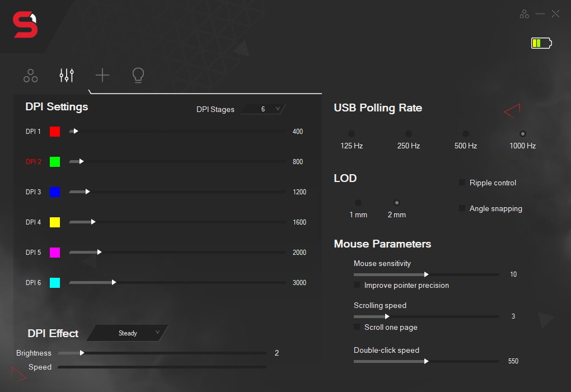Viewport: 571px width, 392px height.
Task: Open the lightbulb lighting tab icon
Action: tap(138, 76)
